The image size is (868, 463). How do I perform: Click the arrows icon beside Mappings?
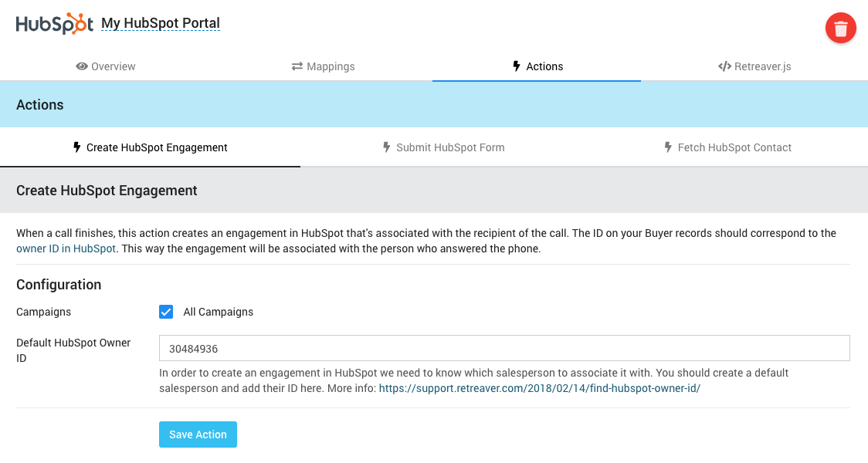(297, 66)
